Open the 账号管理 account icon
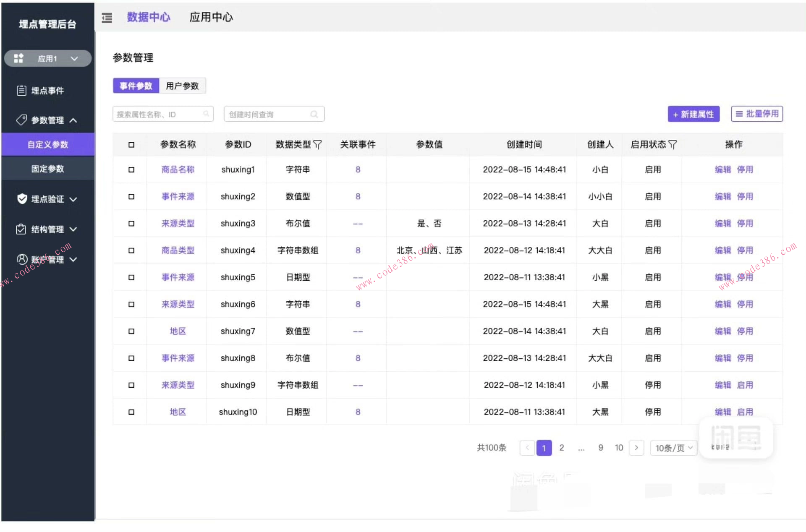Screen dimensions: 806x532 point(21,259)
